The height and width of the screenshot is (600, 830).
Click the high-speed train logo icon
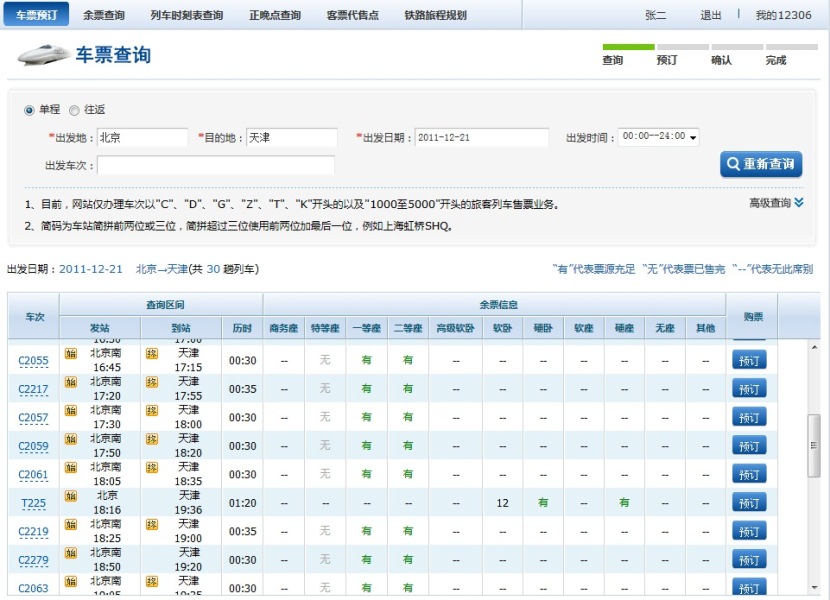[43, 55]
